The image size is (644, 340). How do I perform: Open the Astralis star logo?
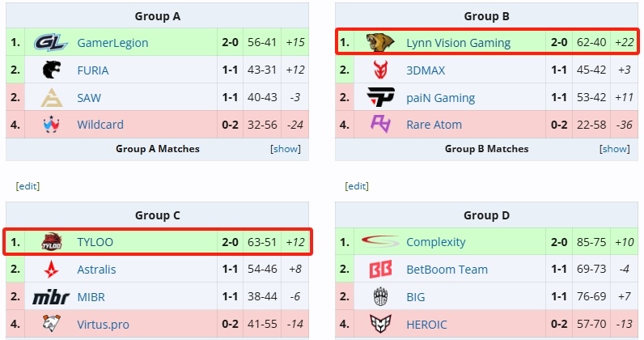click(x=51, y=270)
